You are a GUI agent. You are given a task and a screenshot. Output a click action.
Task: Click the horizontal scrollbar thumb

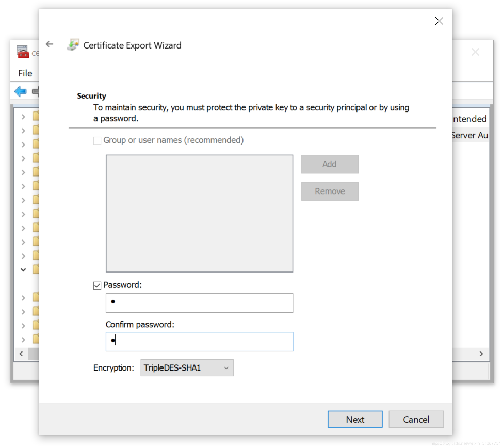coord(34,354)
